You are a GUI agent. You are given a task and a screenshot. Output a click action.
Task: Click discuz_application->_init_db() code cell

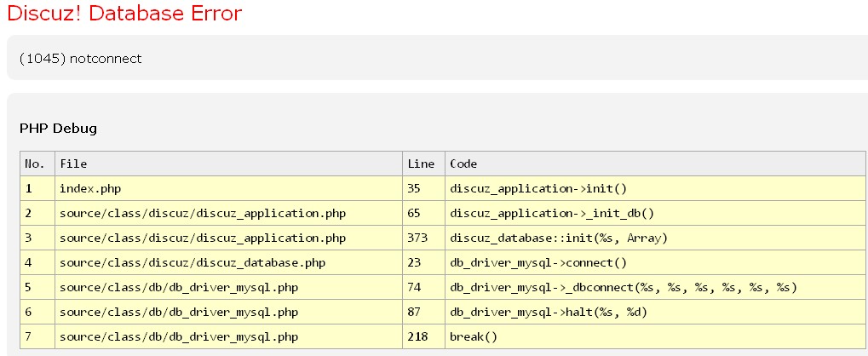pos(552,213)
